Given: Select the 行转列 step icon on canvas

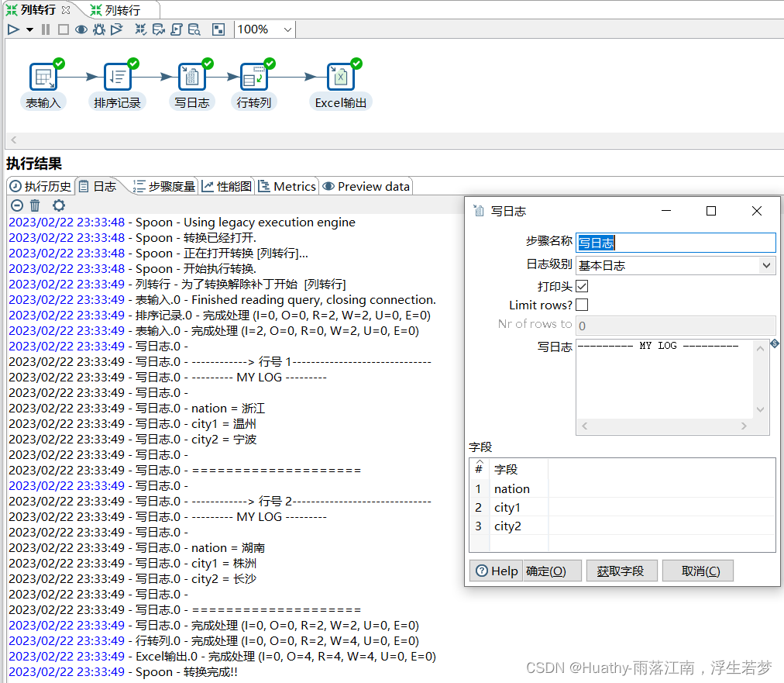Looking at the screenshot, I should tap(254, 77).
